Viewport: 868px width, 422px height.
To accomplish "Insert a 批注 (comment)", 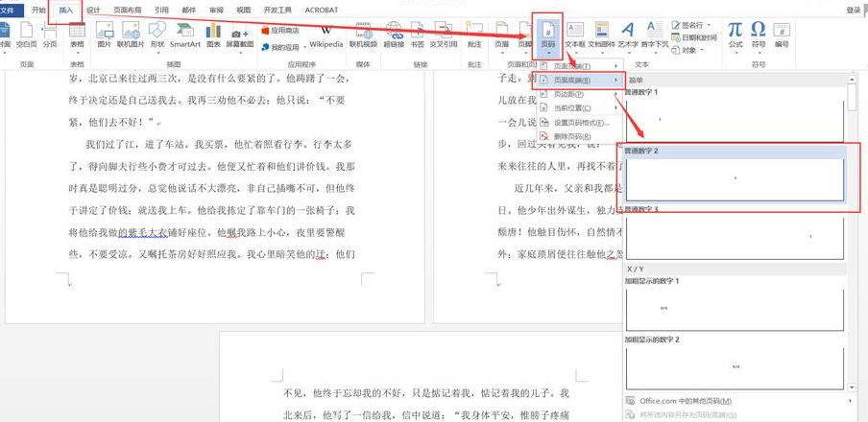I will coord(474,35).
